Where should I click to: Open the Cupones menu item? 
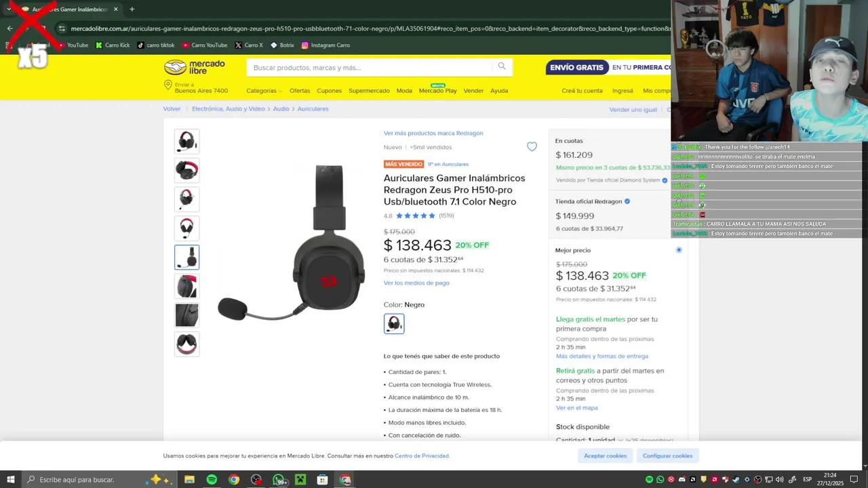(x=330, y=91)
